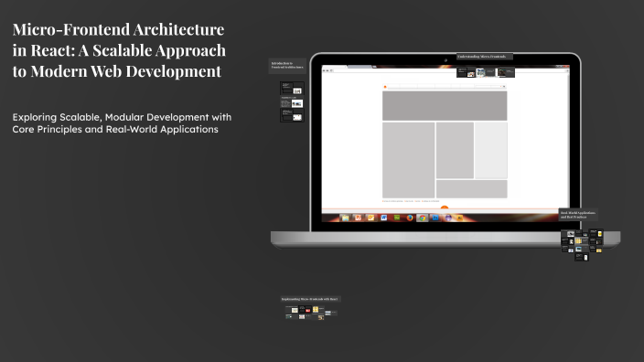Click the thumbnail cluster below Implementing Micro-Frontends

coord(311,313)
